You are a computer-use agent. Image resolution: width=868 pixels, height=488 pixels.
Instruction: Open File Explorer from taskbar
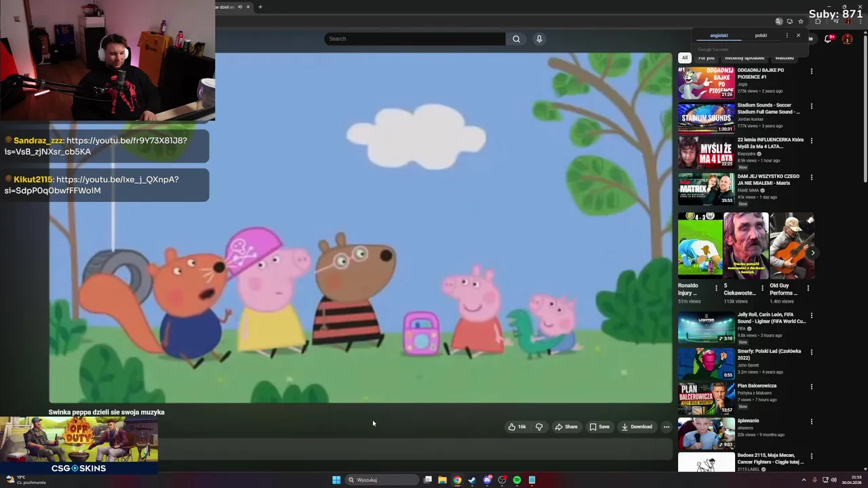tap(442, 480)
